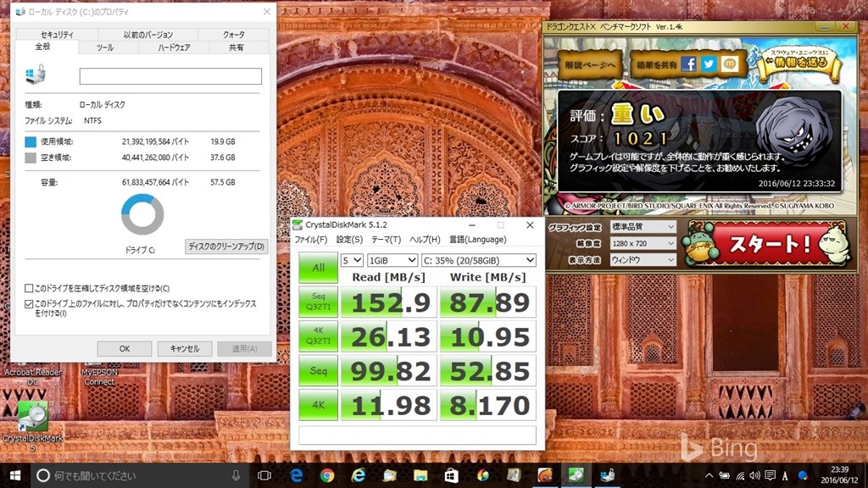Run the plain Seq test
Image resolution: width=868 pixels, height=488 pixels.
pyautogui.click(x=319, y=371)
